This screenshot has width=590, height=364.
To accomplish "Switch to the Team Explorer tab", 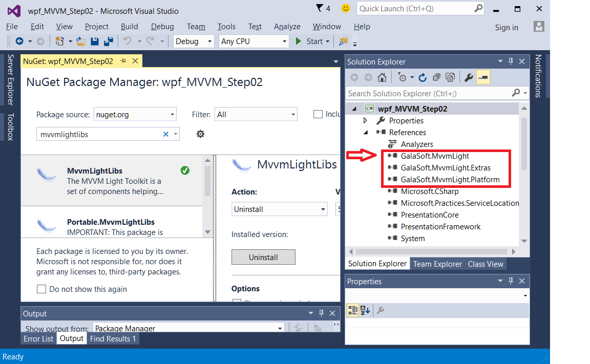I will 437,264.
